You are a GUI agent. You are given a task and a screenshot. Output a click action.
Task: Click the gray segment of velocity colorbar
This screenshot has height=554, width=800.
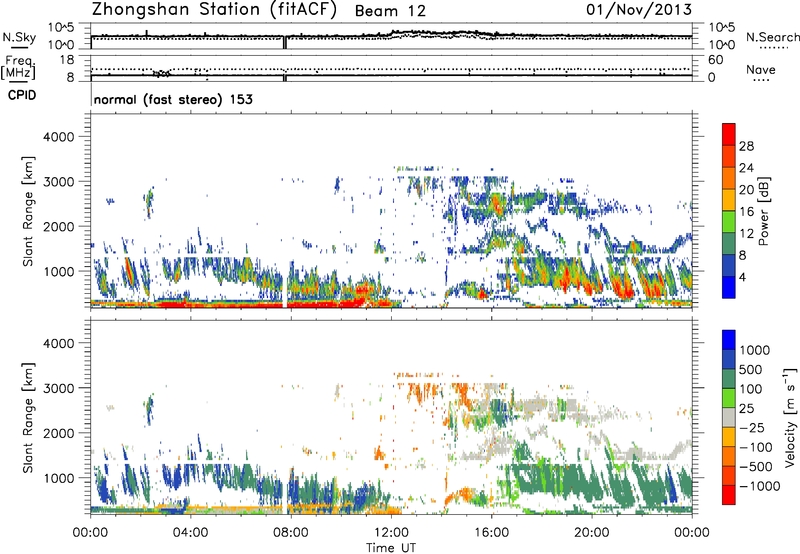[x=729, y=418]
